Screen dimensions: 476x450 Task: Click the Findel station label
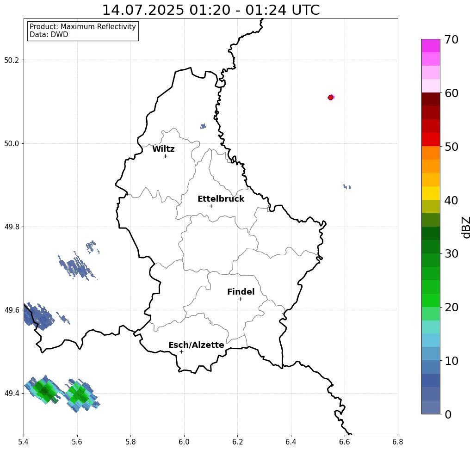click(x=241, y=292)
